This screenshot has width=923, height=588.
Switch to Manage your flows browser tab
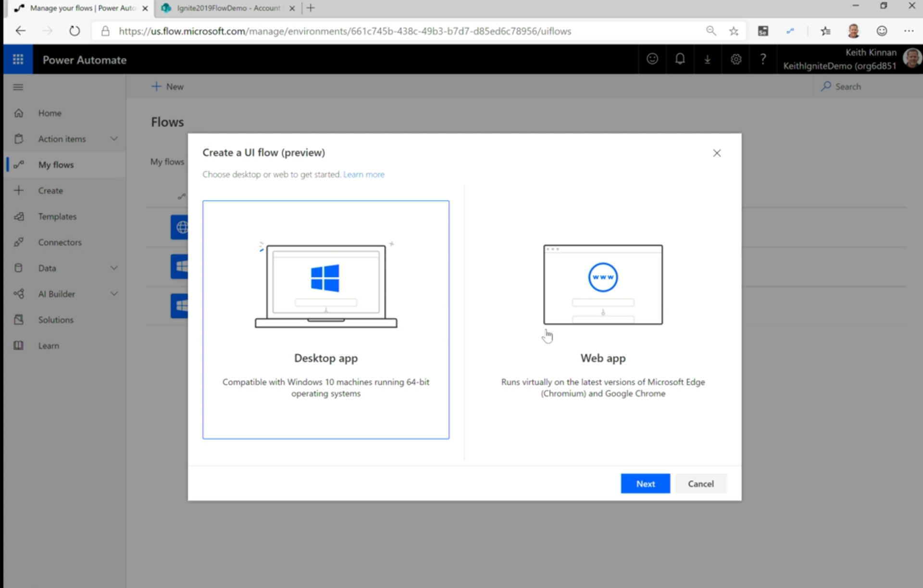coord(79,8)
